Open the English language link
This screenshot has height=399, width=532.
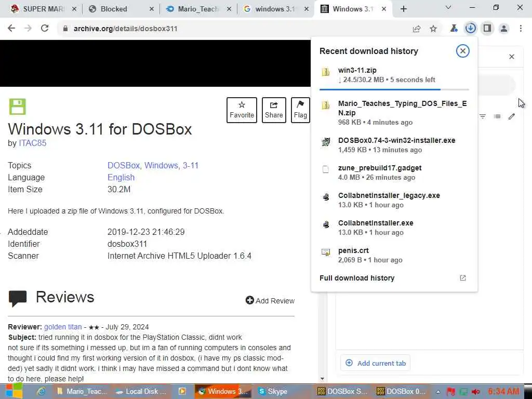tap(121, 178)
